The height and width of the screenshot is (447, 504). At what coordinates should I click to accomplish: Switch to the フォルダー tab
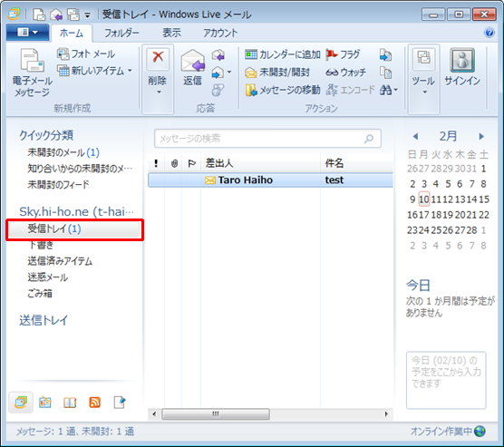click(121, 33)
